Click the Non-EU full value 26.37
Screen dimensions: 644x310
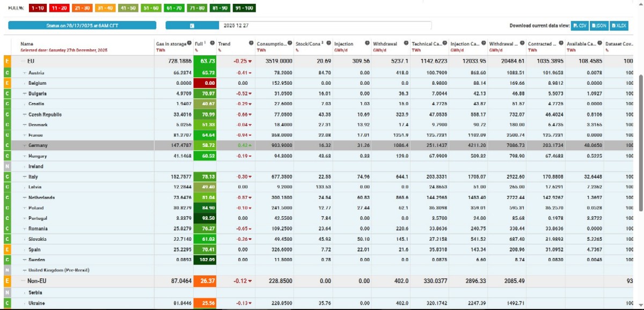[206, 281]
